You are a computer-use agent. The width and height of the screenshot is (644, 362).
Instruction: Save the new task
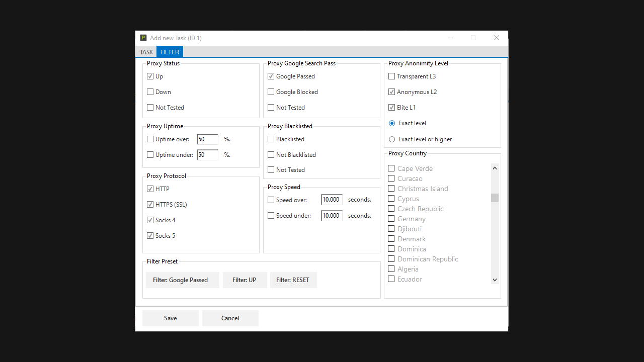point(170,318)
